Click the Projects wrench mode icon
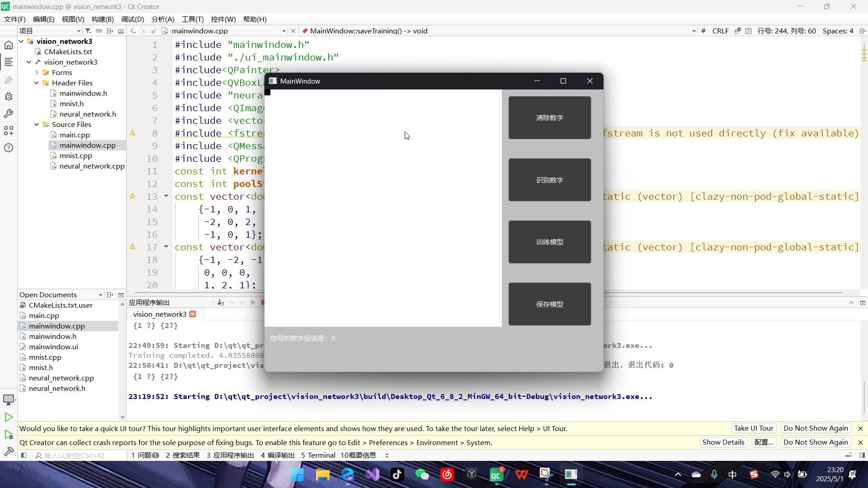 (9, 114)
